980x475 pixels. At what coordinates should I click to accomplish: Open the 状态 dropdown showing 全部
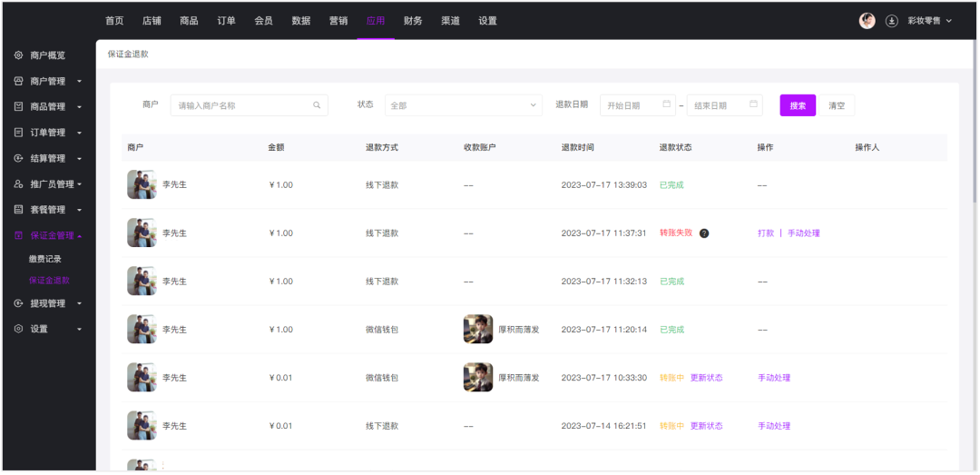[x=463, y=105]
